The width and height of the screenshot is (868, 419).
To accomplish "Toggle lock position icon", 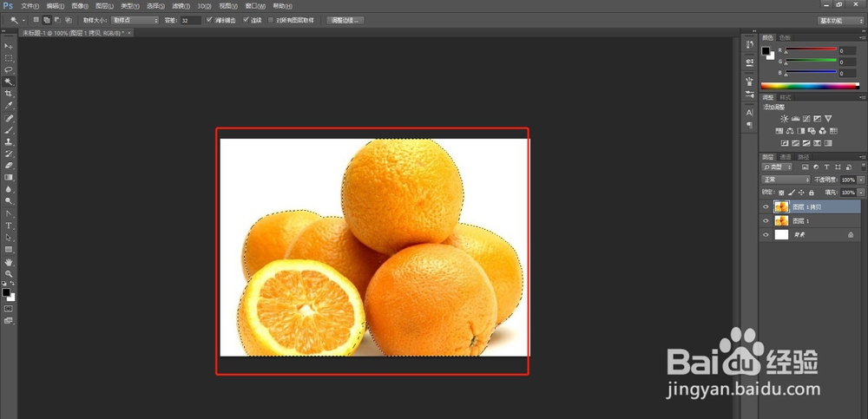I will pyautogui.click(x=801, y=193).
